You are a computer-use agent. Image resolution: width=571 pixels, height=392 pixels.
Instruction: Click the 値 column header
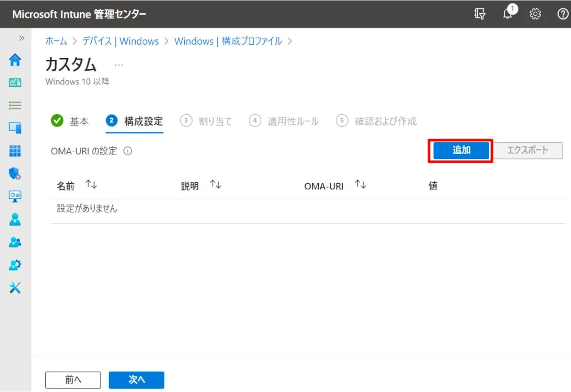pos(433,186)
